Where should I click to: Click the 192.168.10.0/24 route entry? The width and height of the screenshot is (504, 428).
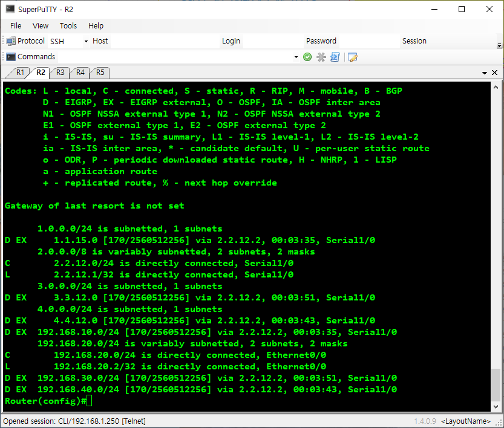pyautogui.click(x=201, y=332)
